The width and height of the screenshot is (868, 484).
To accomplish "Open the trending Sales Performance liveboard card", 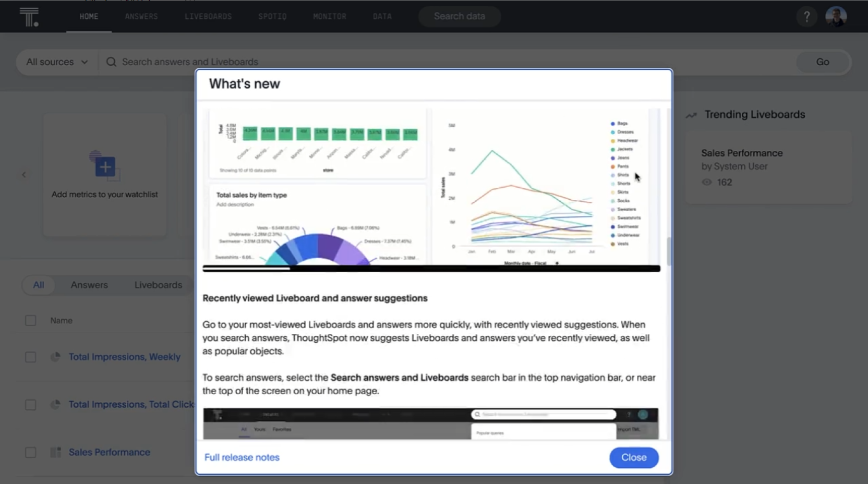I will point(768,167).
